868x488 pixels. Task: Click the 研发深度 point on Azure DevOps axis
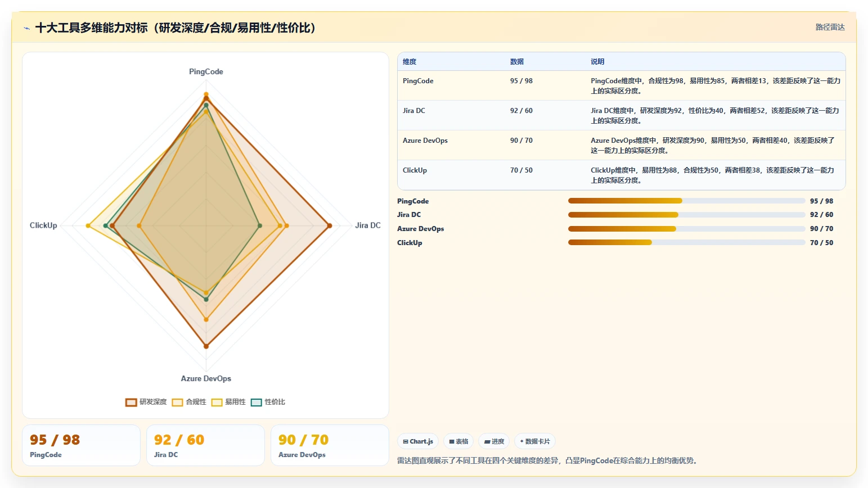click(x=206, y=346)
